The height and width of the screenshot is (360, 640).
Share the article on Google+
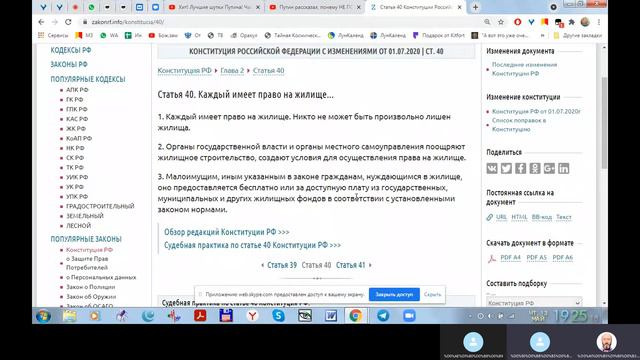point(549,168)
